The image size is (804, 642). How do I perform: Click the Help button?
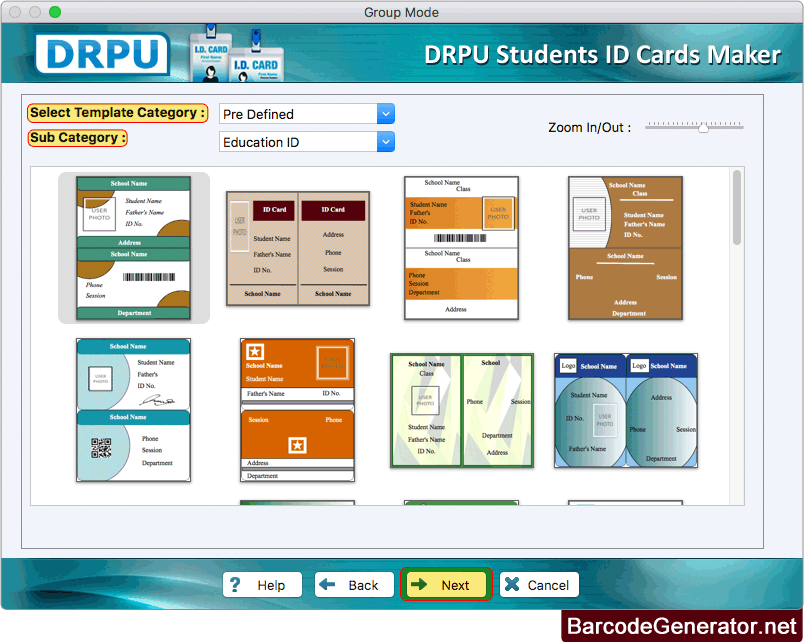(262, 585)
